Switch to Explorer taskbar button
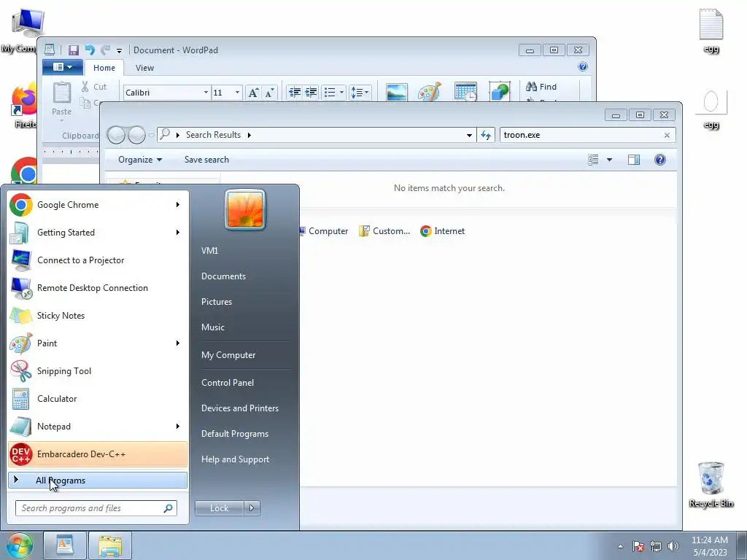The height and width of the screenshot is (560, 747). coord(110,545)
